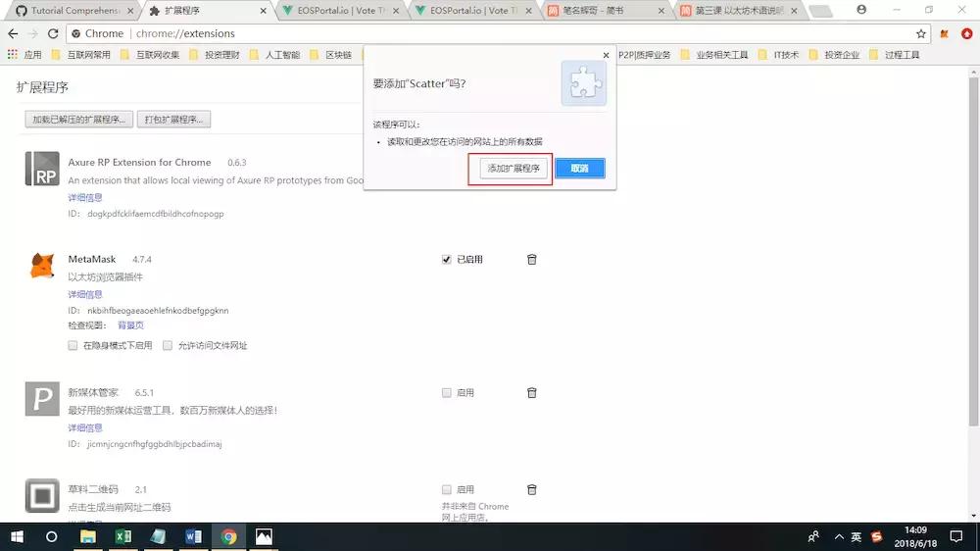Click the 新媒体管家 P icon
The width and height of the screenshot is (980, 551).
(x=42, y=399)
